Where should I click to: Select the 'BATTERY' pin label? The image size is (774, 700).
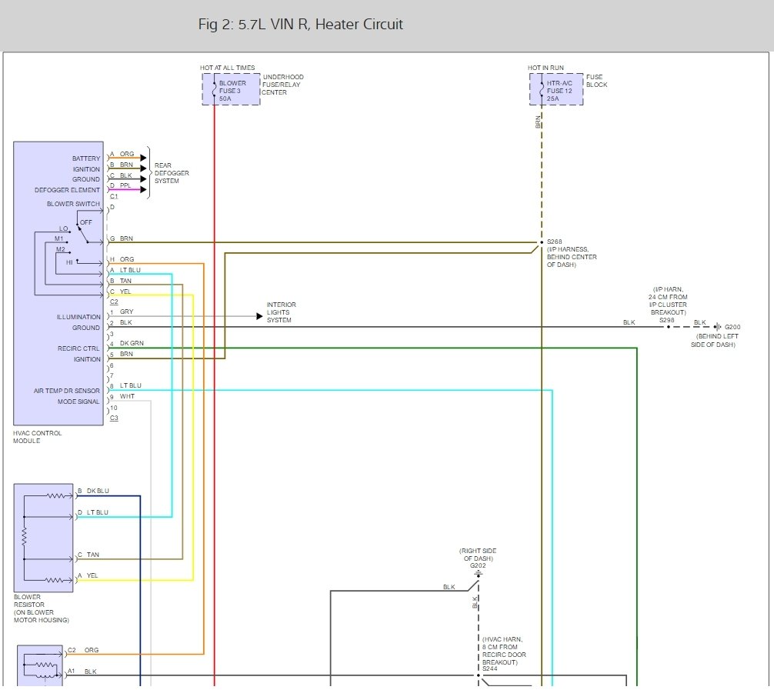[86, 158]
